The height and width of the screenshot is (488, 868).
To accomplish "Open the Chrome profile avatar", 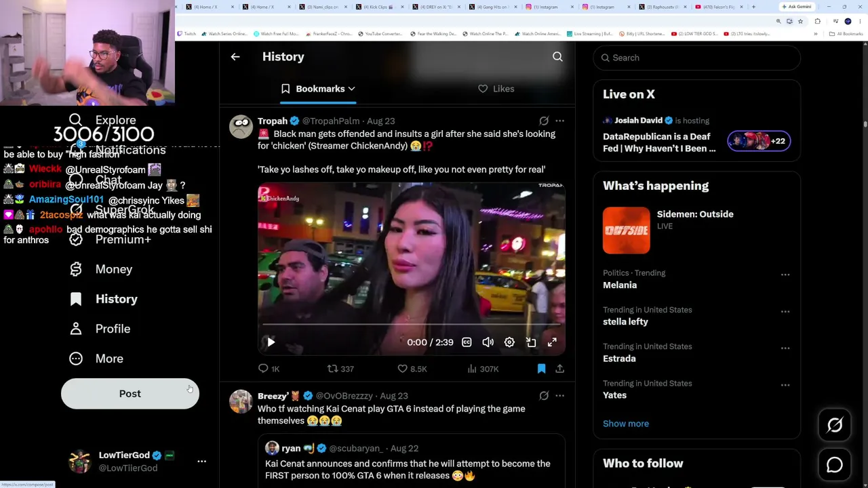I will tap(848, 22).
